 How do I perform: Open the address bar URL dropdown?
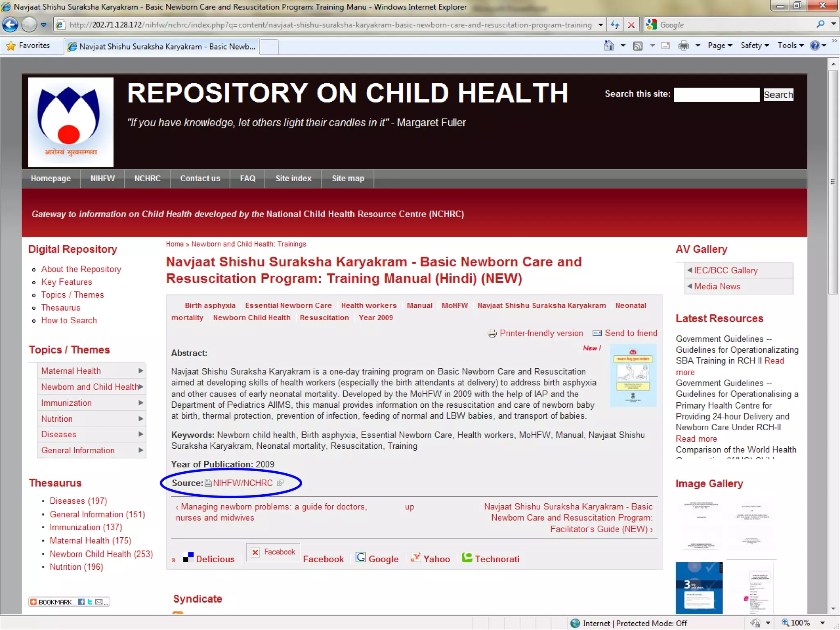(600, 25)
